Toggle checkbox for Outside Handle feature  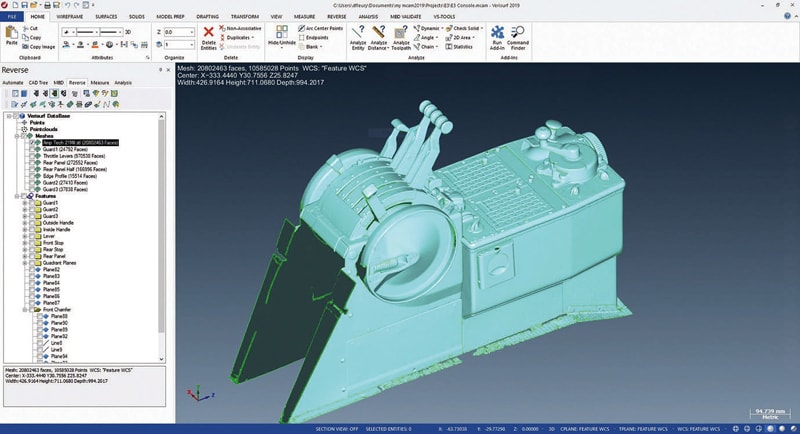32,223
